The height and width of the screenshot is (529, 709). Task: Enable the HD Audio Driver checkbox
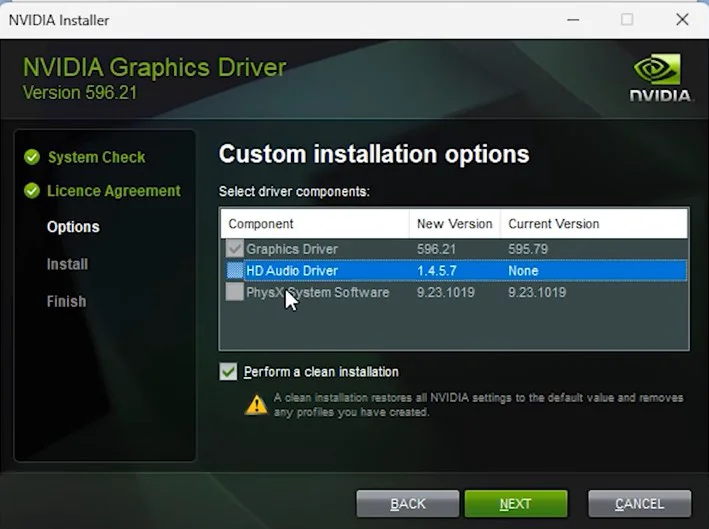tap(235, 271)
